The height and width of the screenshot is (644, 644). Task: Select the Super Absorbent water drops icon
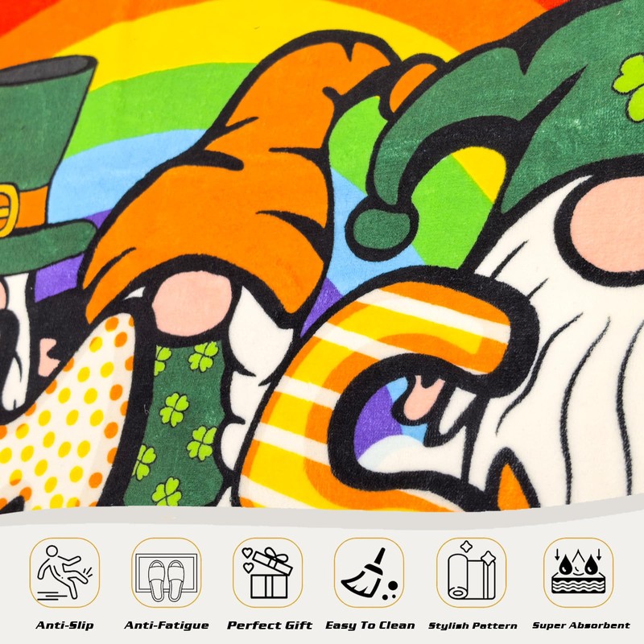[x=578, y=572]
